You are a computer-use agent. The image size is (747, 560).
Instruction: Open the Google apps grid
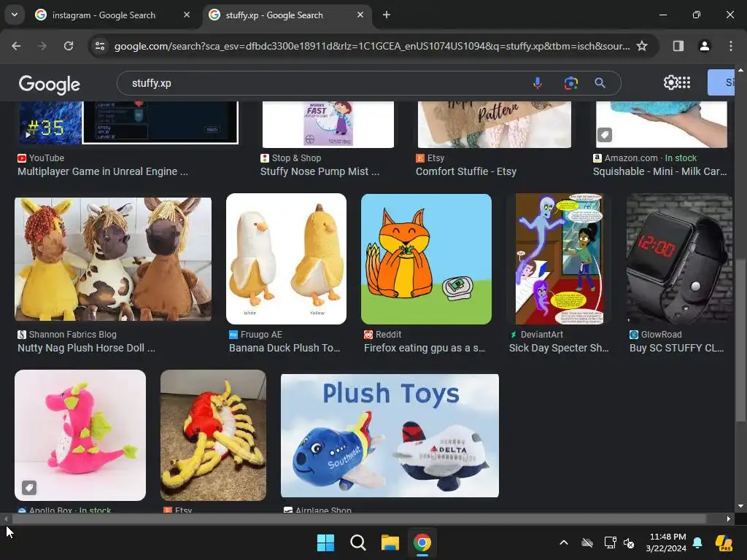point(684,82)
